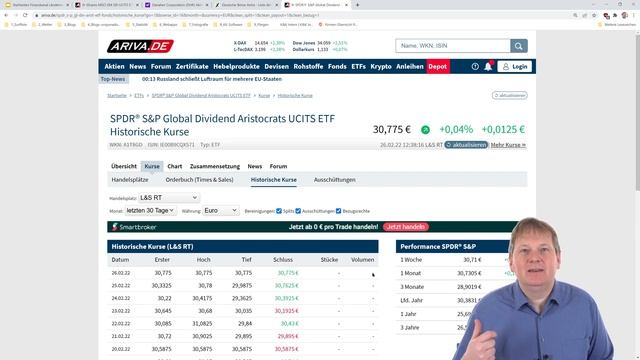Click the Datum column header
Image resolution: width=640 pixels, height=360 pixels.
click(x=120, y=260)
